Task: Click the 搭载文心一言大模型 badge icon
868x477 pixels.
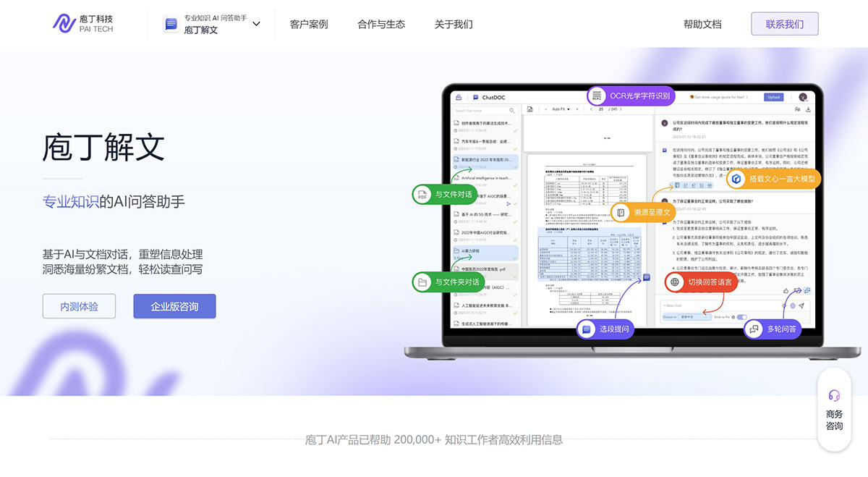Action: coord(737,178)
